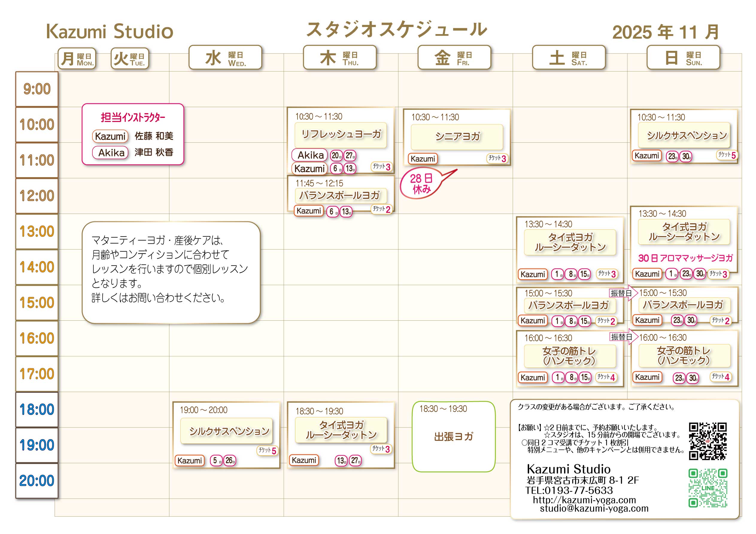Click Kazumi tag in instructor legend box
The width and height of the screenshot is (756, 534).
110,136
